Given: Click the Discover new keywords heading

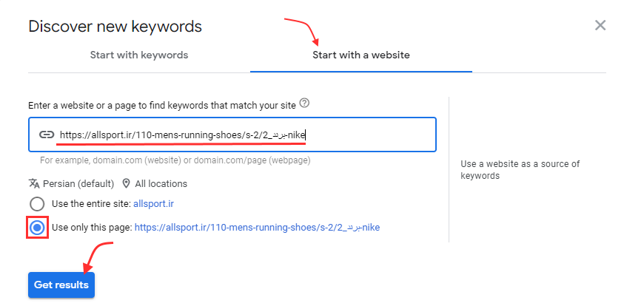Looking at the screenshot, I should (x=115, y=27).
